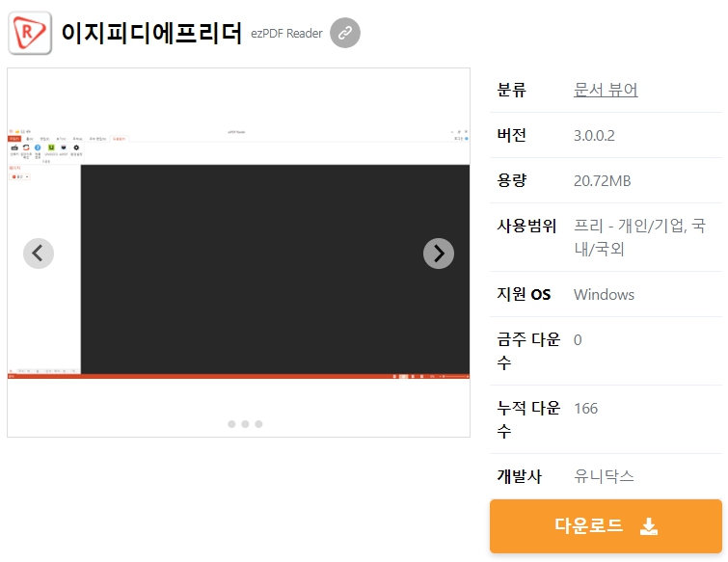This screenshot has height=562, width=728.
Task: Click the 프리 - 개인/기업, 국내/국외 usage text
Action: pyautogui.click(x=640, y=237)
